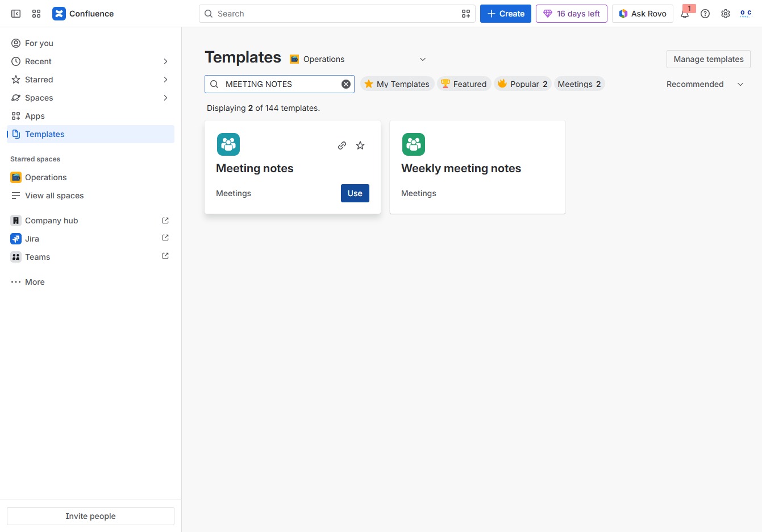Viewport: 762px width, 532px height.
Task: Expand the Spaces menu chevron
Action: (165, 98)
